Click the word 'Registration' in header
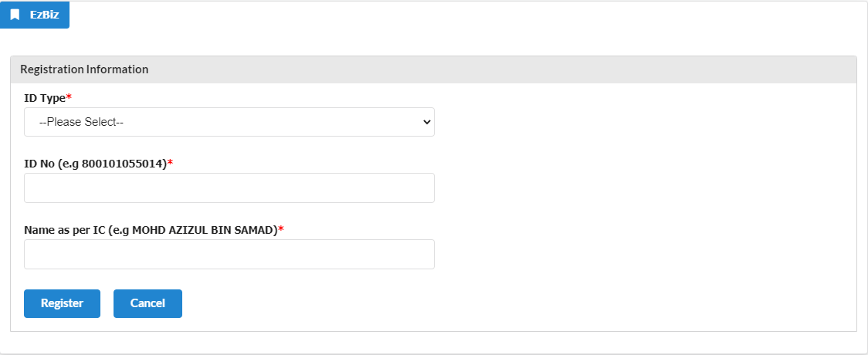Viewport: 868px width, 355px height. point(52,69)
